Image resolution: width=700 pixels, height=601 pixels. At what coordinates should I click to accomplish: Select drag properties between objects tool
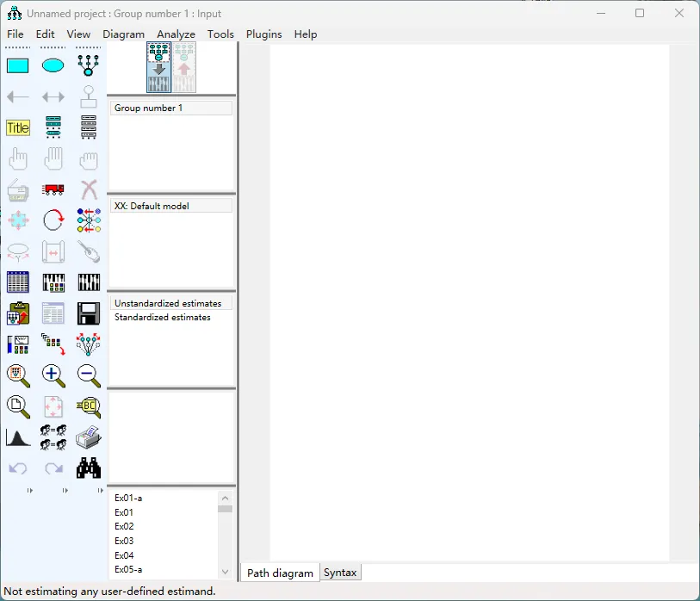[x=53, y=344]
